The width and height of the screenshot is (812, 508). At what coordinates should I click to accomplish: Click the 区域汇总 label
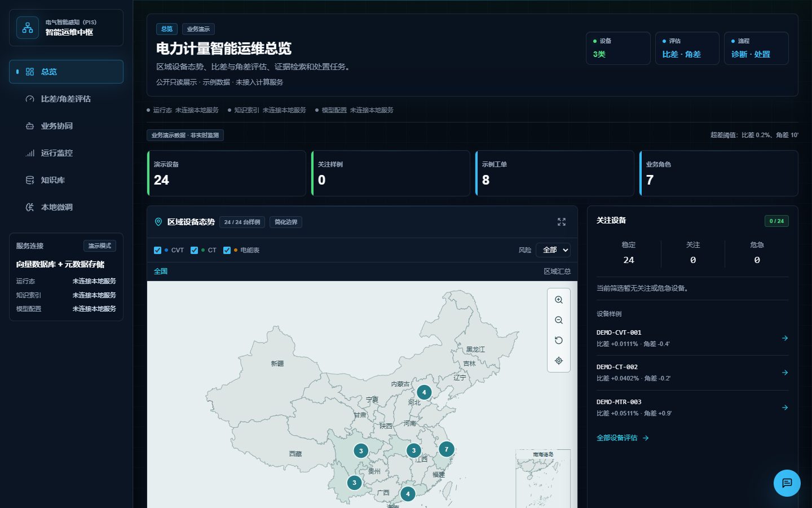(557, 271)
